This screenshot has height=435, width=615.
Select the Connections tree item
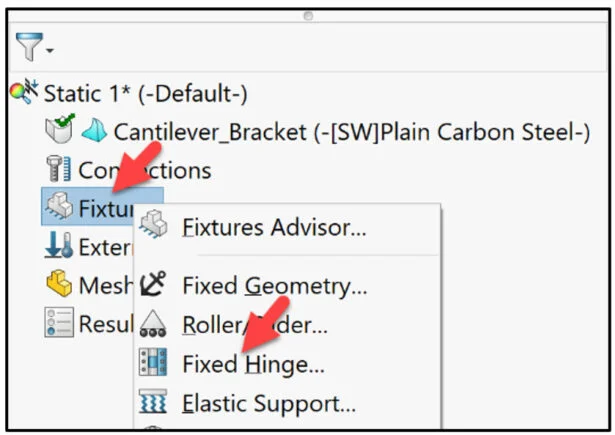coord(144,170)
